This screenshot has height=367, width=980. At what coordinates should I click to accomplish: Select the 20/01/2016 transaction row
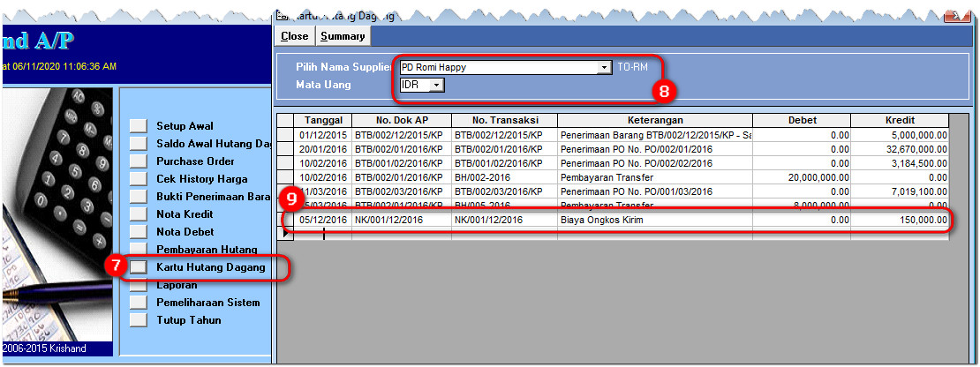click(x=618, y=149)
